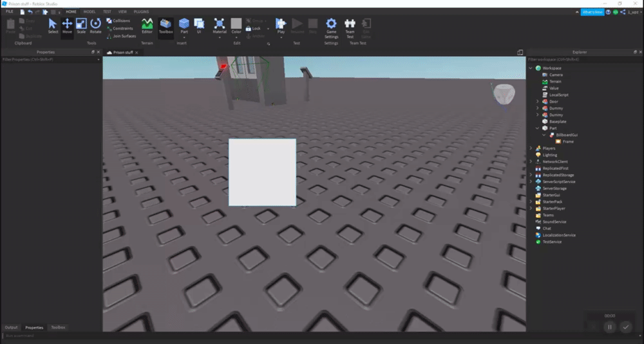Expand the StarterPack node

click(531, 202)
